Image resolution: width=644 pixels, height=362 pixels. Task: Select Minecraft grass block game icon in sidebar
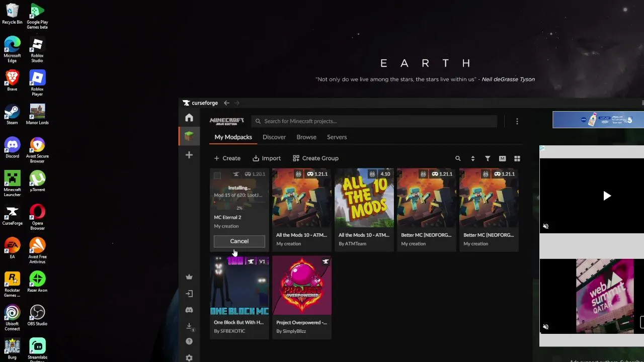pos(189,136)
